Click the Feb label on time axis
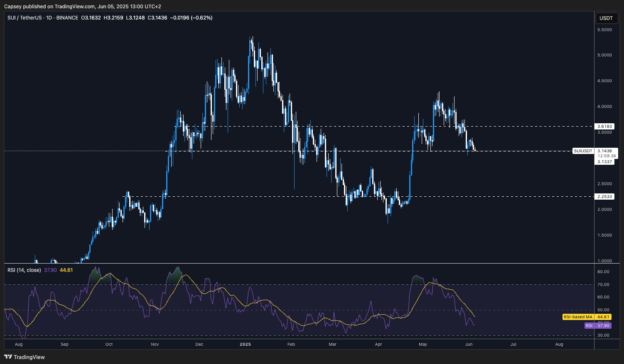 point(291,344)
